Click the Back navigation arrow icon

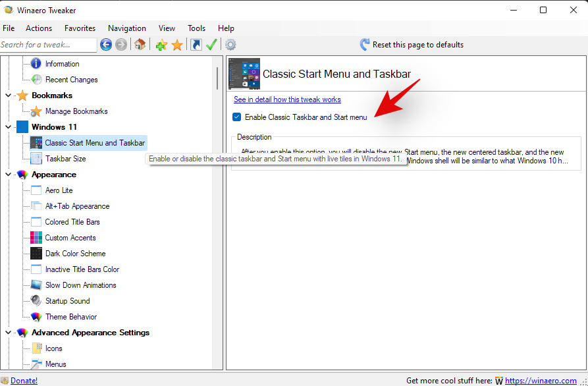coord(106,45)
